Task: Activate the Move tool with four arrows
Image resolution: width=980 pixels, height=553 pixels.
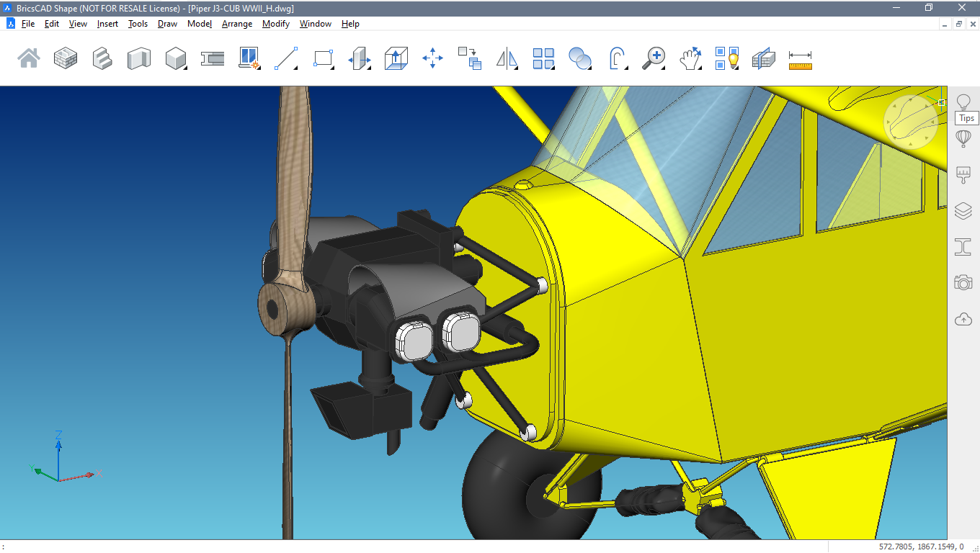Action: [432, 58]
